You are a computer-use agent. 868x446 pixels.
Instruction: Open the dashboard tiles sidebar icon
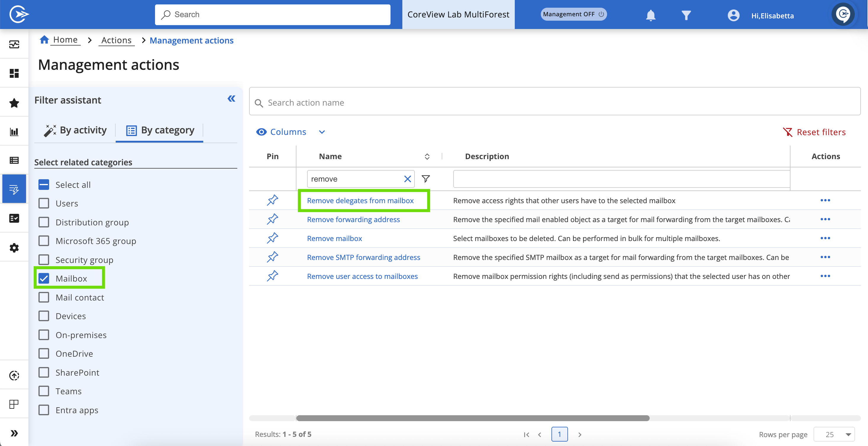click(x=14, y=73)
